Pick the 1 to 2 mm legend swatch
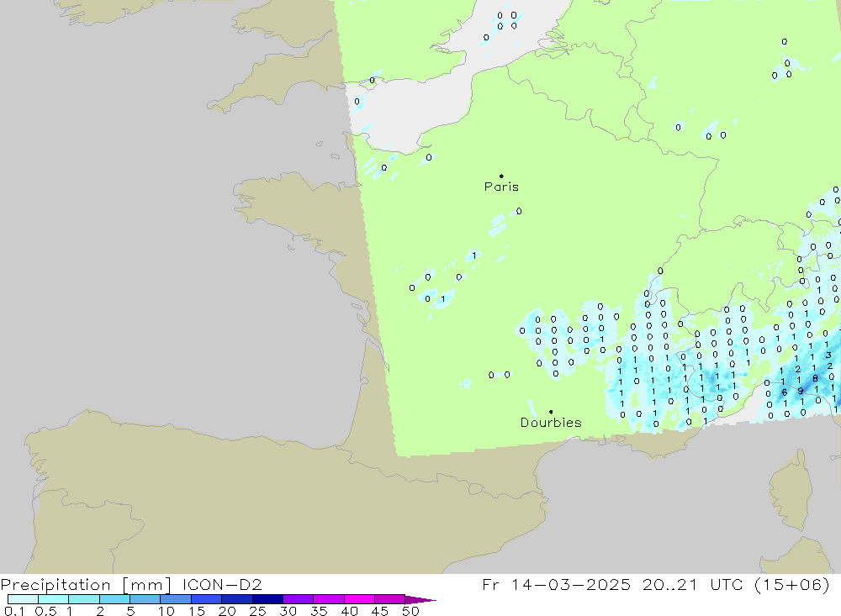 coord(84,599)
